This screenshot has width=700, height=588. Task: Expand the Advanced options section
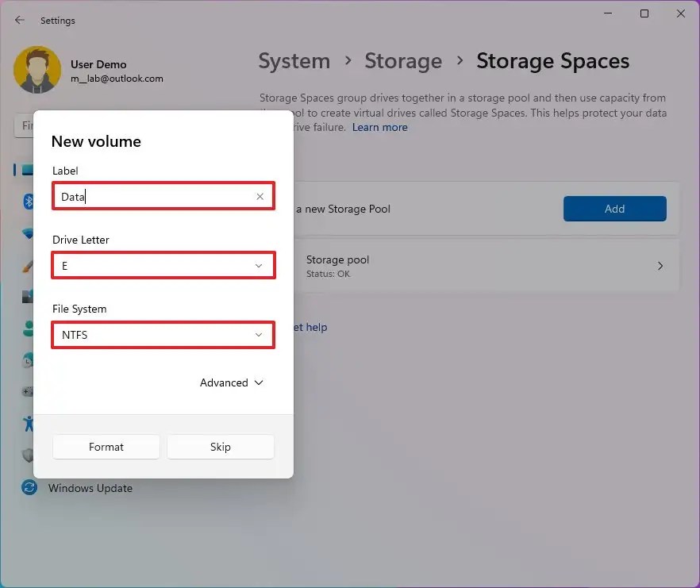pos(231,382)
